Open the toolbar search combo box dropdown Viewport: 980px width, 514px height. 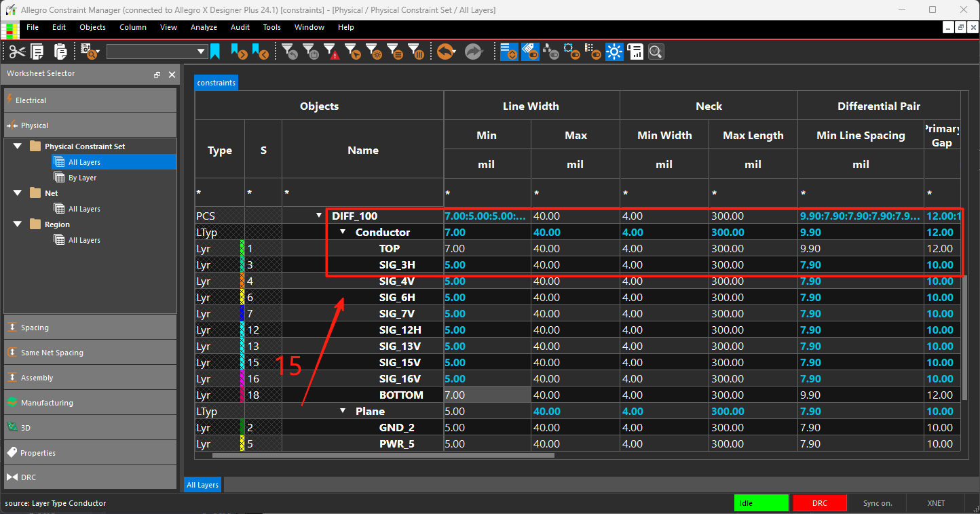pos(201,52)
